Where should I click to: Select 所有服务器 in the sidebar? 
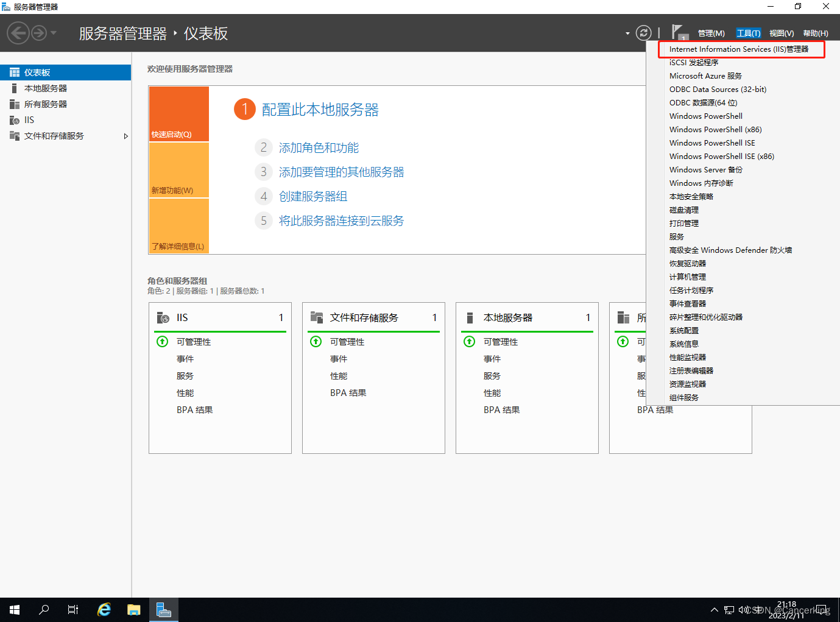point(65,104)
